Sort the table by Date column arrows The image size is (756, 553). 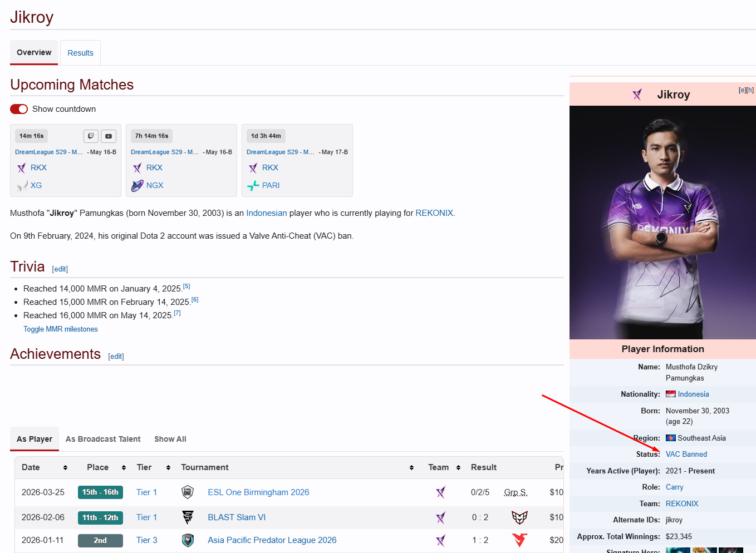65,468
